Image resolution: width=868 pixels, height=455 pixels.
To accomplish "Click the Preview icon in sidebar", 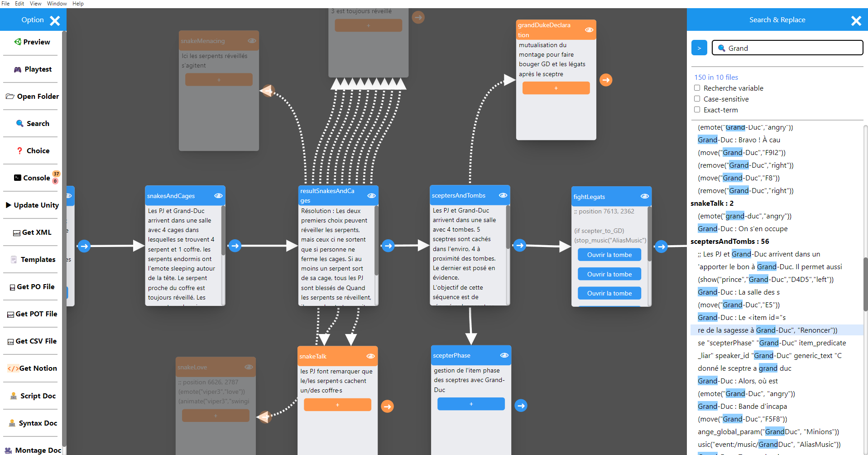I will pos(18,42).
